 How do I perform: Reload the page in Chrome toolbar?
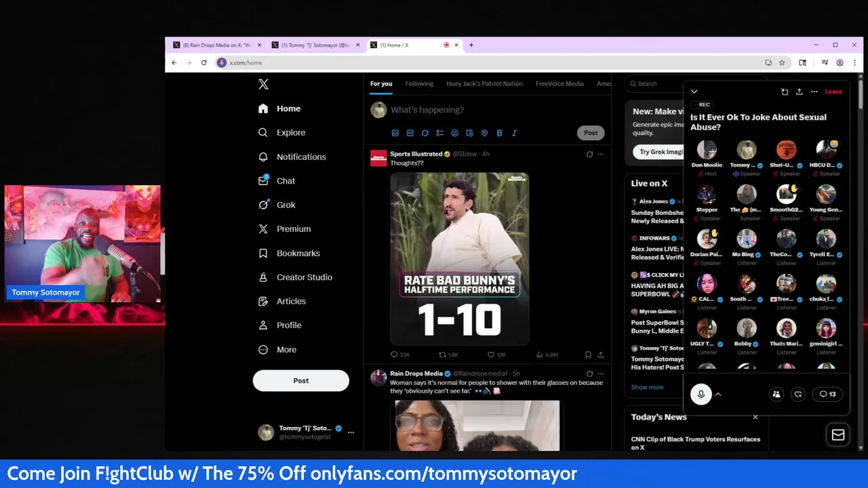203,62
